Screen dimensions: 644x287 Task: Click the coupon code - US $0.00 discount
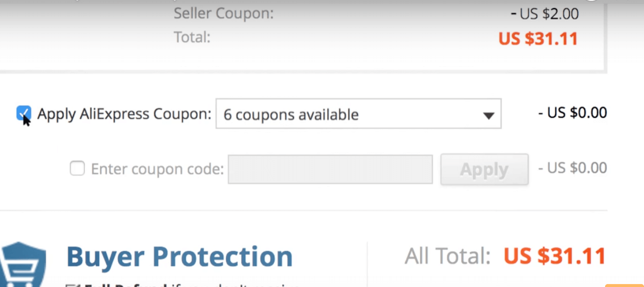tap(572, 168)
